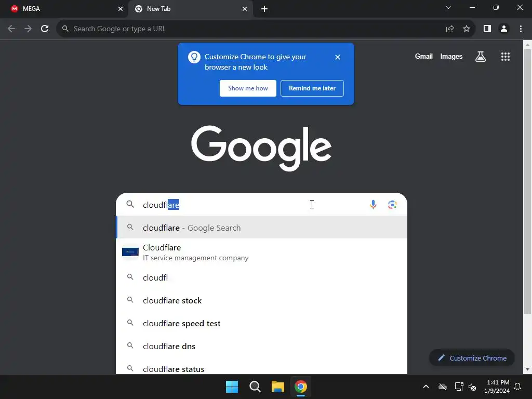Screen dimensions: 532x399
Task: Click the OneDrive cloud tray icon
Action: click(x=443, y=387)
